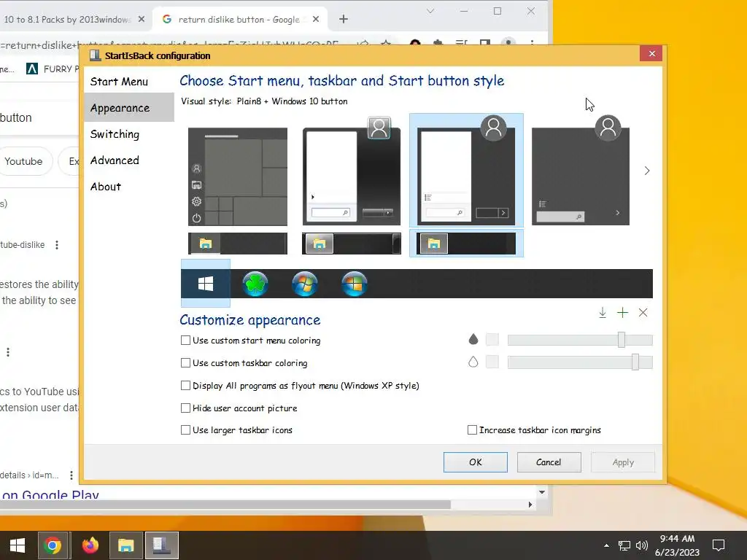Open new tab in Chrome window
This screenshot has width=747, height=560.
344,19
